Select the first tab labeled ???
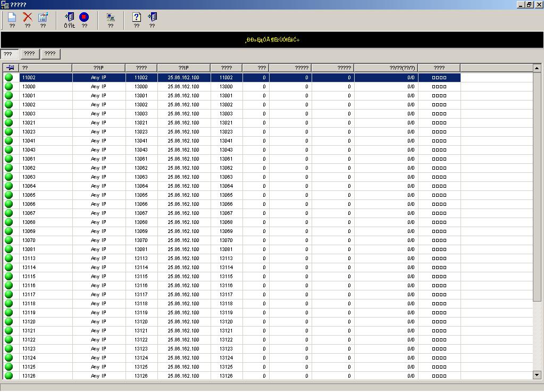The height and width of the screenshot is (392, 544). (x=10, y=54)
